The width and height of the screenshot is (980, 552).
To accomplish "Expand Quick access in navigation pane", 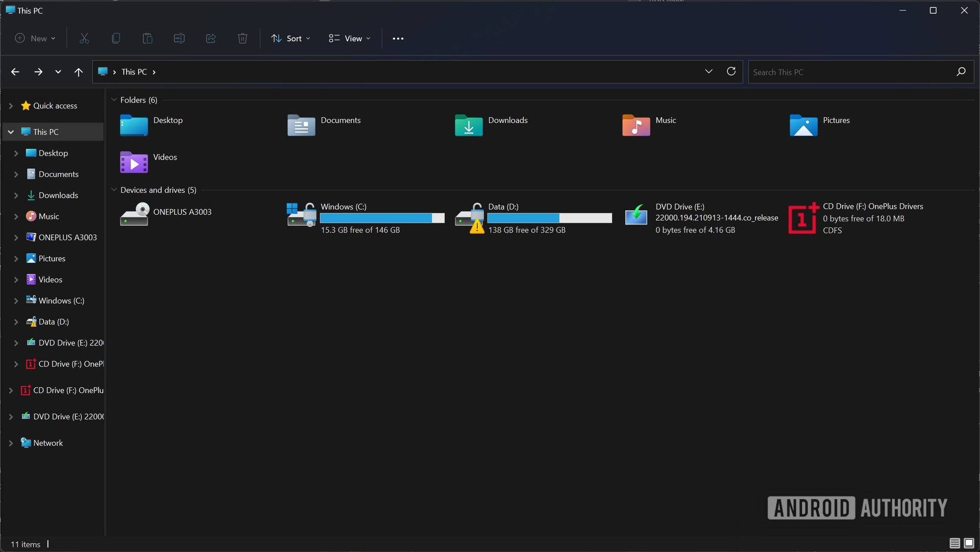I will coord(11,106).
